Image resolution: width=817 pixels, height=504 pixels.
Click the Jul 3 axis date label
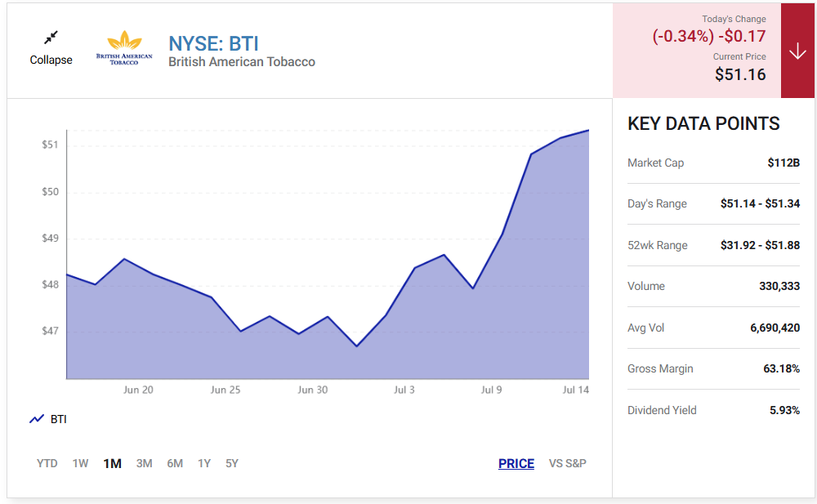coord(404,390)
